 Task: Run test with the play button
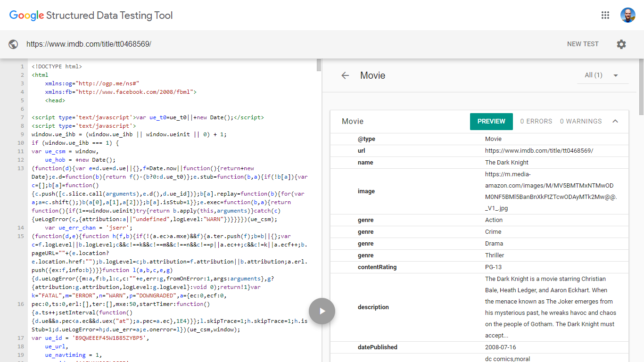click(x=322, y=311)
